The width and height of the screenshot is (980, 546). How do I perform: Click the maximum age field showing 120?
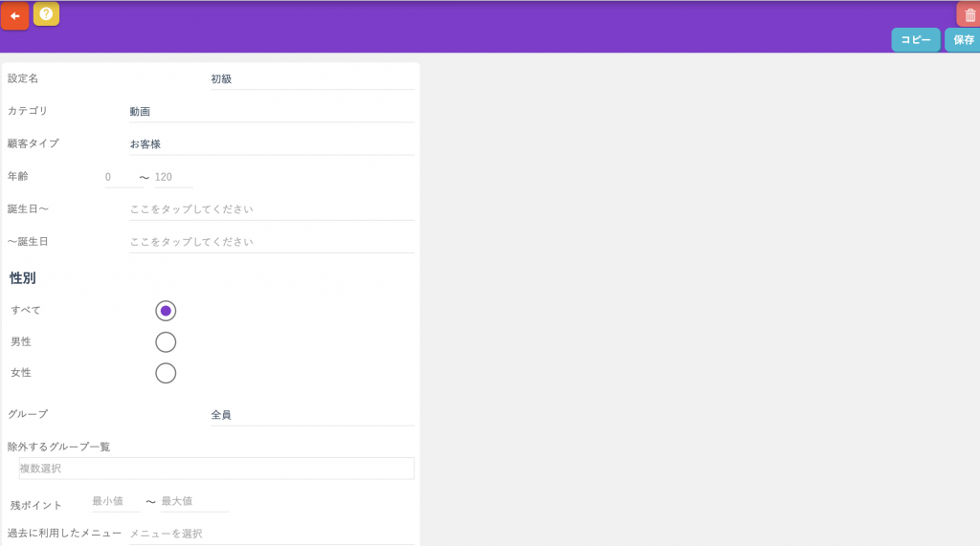(174, 177)
